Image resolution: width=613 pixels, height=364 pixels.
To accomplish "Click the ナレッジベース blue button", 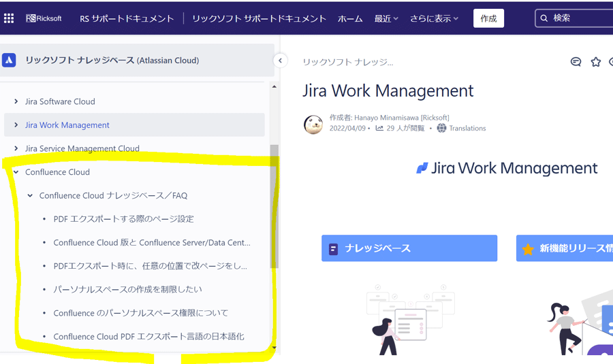I will (x=409, y=248).
